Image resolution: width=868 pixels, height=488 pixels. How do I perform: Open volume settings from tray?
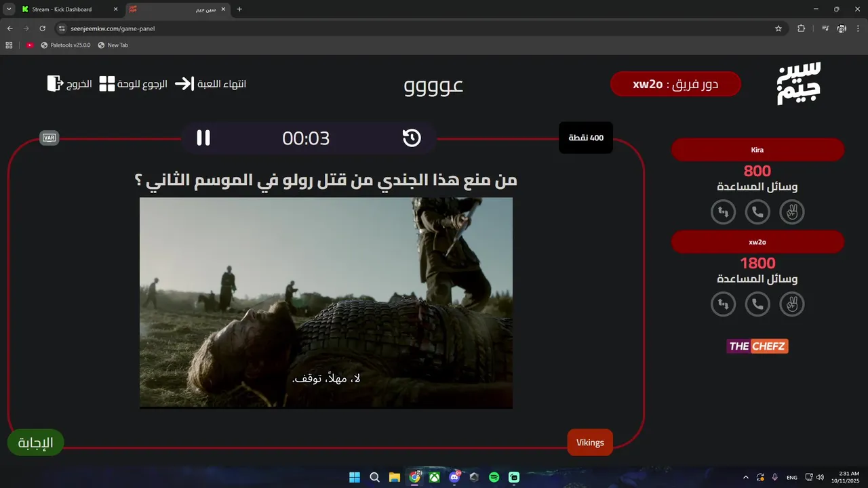coord(820,477)
